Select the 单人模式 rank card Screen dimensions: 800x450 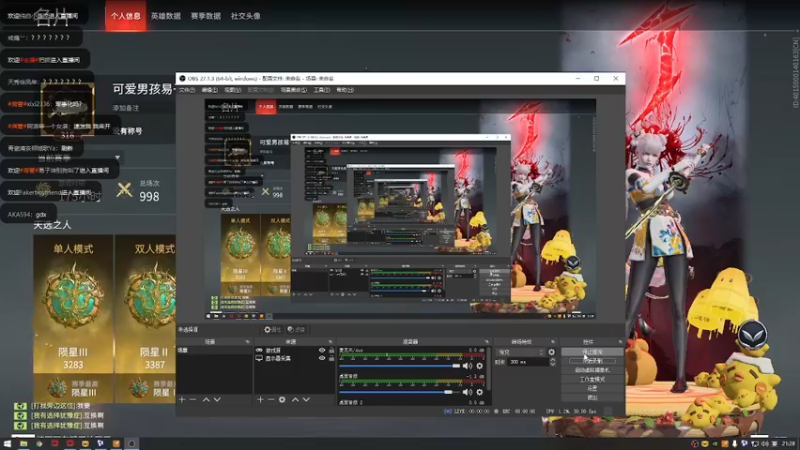pos(73,319)
